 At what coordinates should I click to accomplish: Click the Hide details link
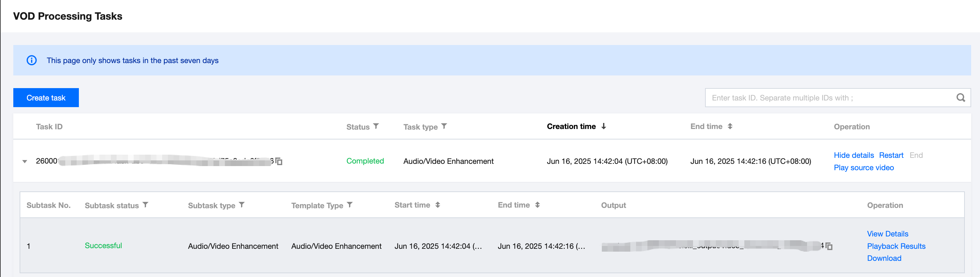pyautogui.click(x=853, y=155)
